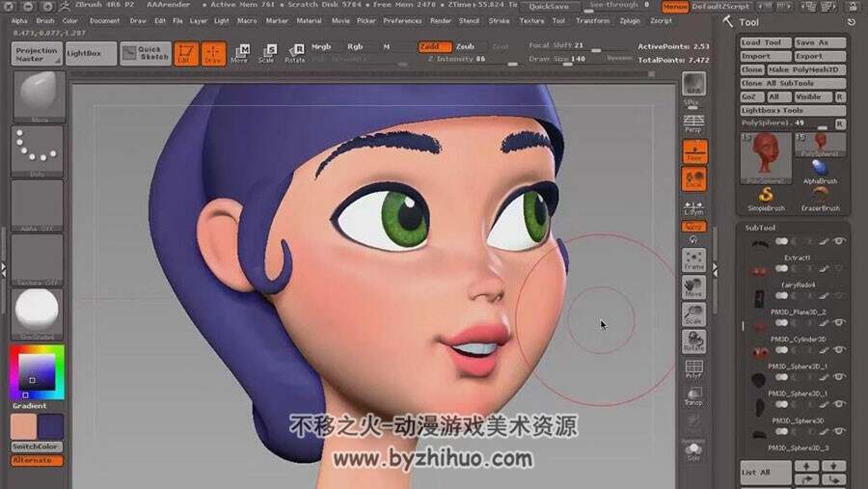The image size is (868, 489).
Task: Toggle the Alternate color button
Action: [x=37, y=460]
